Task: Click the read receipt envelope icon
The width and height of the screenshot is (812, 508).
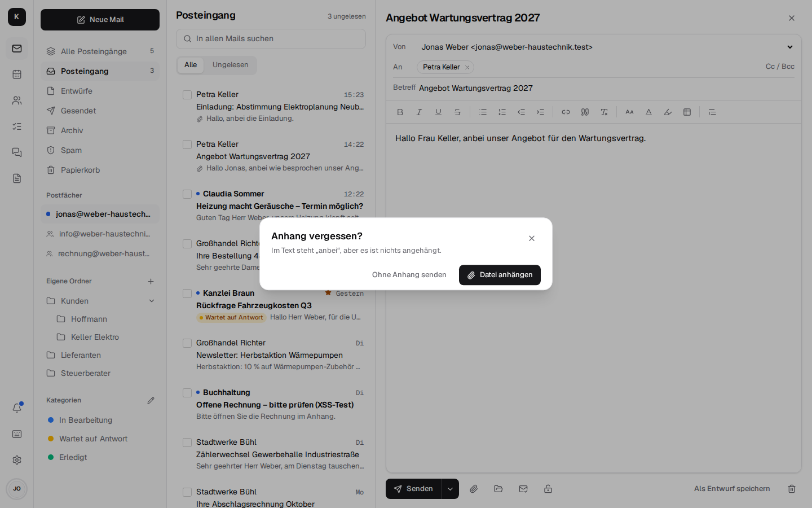Action: 523,489
